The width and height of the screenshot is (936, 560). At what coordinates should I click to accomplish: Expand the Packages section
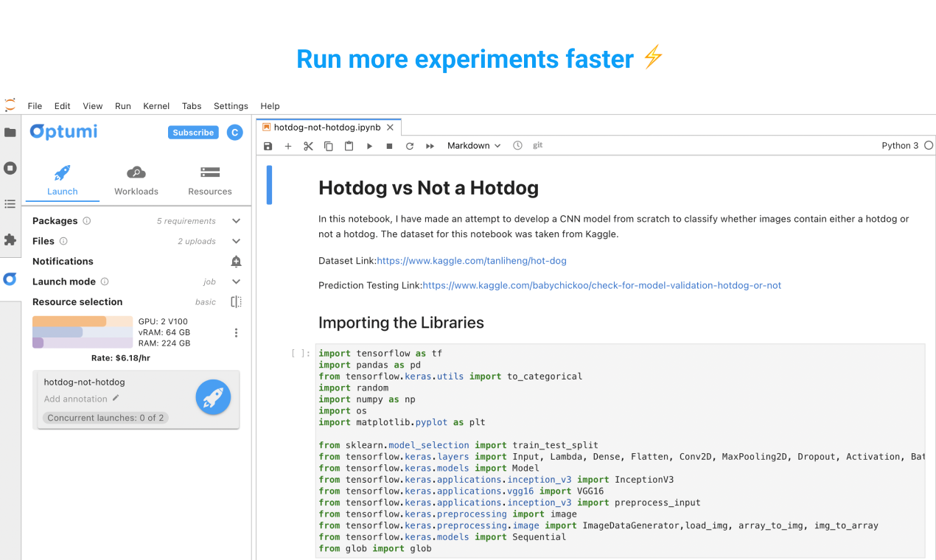point(236,220)
